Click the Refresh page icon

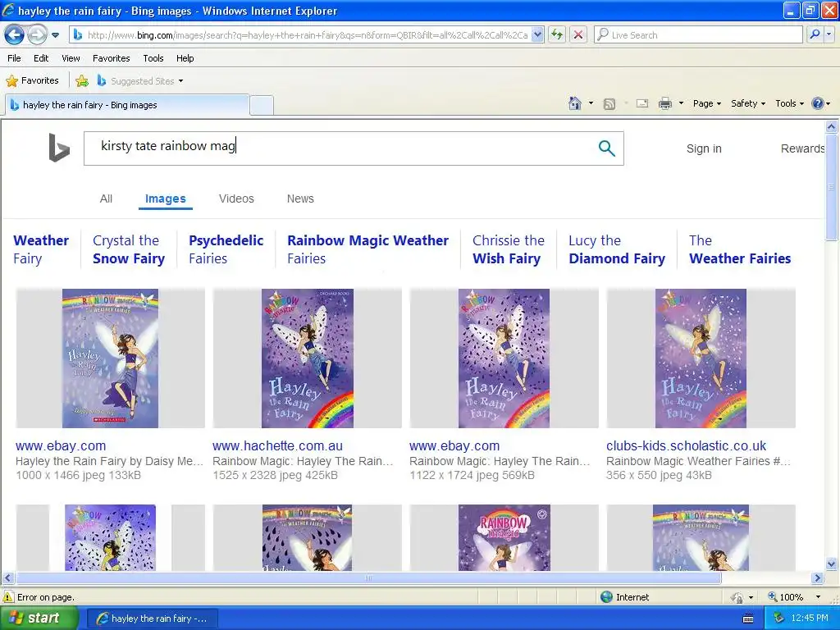[x=557, y=35]
